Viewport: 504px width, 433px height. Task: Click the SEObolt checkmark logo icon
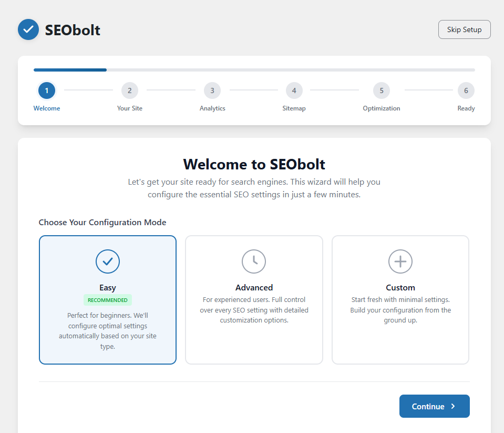(x=28, y=29)
